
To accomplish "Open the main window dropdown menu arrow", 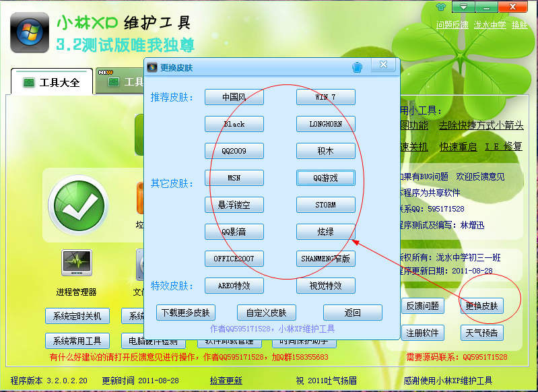I will pos(463,7).
